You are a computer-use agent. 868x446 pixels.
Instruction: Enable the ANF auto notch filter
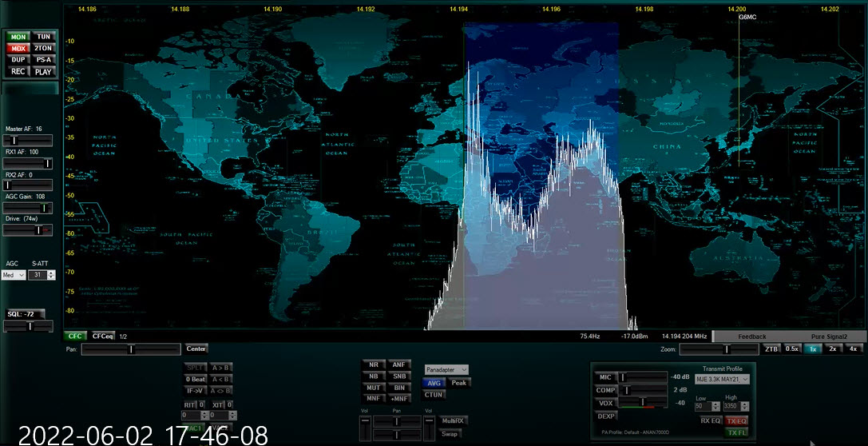pyautogui.click(x=399, y=364)
